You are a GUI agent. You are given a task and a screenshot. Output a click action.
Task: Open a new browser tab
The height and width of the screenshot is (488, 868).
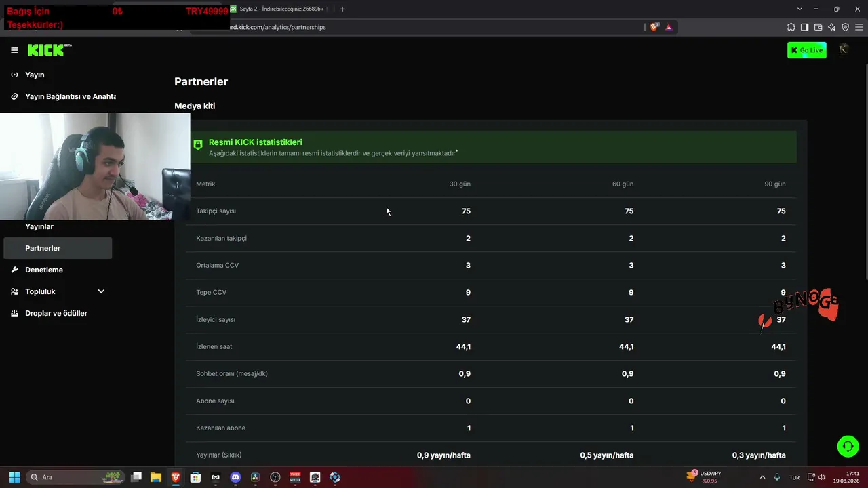(x=342, y=9)
